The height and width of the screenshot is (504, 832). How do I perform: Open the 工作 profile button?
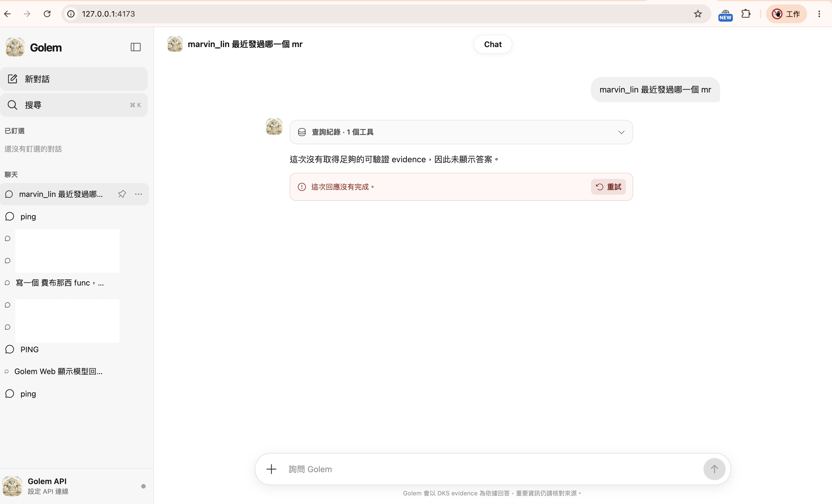pos(786,14)
